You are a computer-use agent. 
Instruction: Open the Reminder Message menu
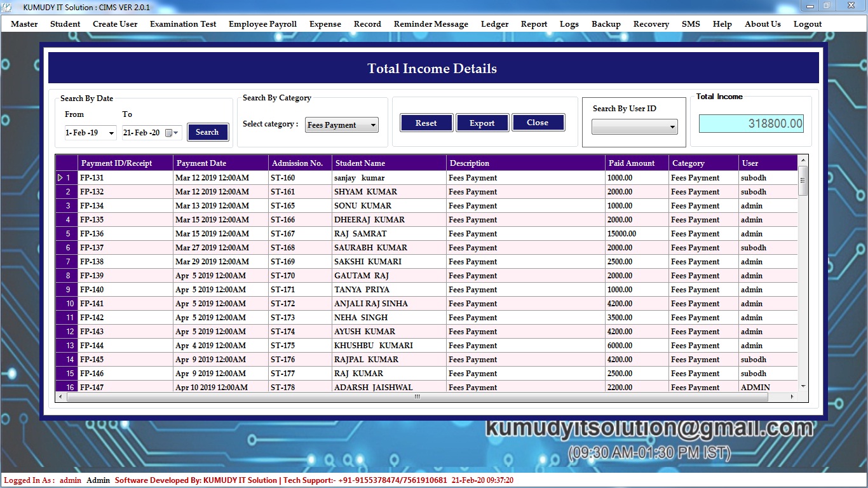[431, 24]
